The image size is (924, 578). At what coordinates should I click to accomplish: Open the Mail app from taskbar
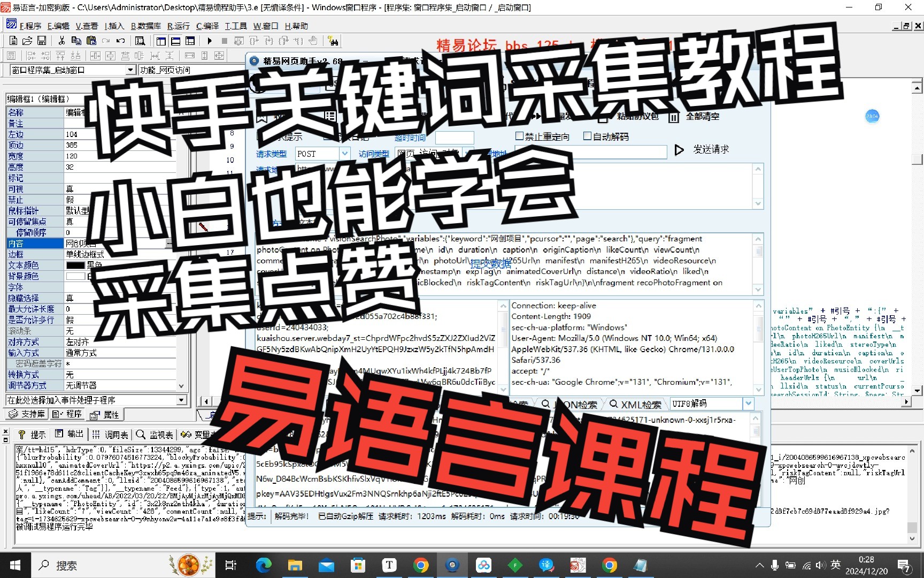326,565
